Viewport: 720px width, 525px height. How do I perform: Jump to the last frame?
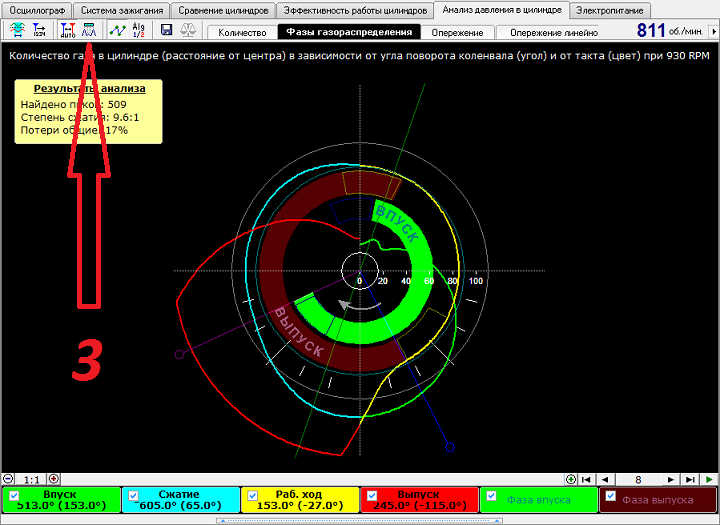click(690, 480)
